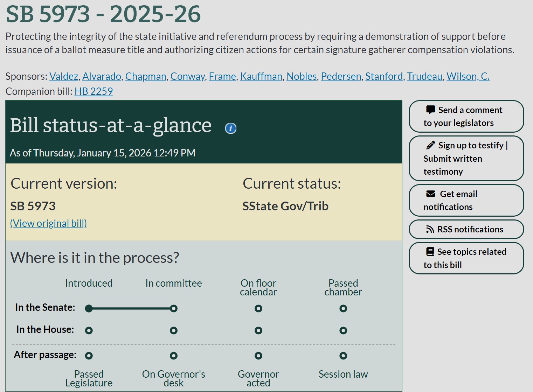533x392 pixels.
Task: Open sponsor Kauffman's link
Action: (x=261, y=76)
